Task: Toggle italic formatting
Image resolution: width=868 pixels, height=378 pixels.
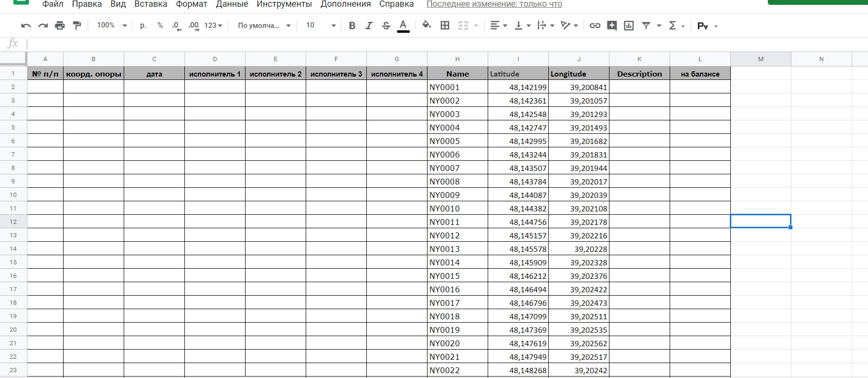Action: click(369, 26)
